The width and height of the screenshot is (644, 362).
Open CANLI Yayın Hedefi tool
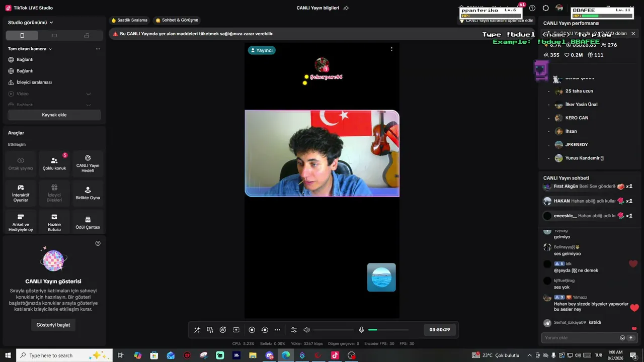(x=88, y=163)
